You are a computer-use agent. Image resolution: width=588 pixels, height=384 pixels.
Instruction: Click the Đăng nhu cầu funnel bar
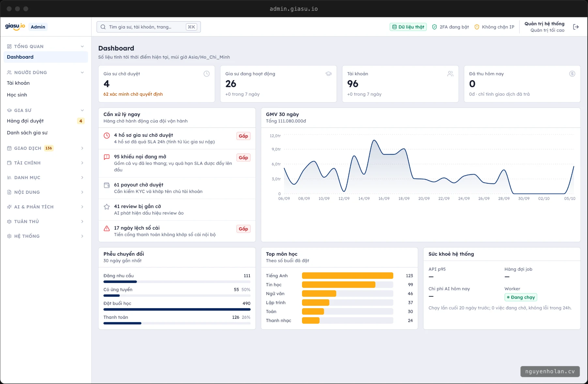177,282
